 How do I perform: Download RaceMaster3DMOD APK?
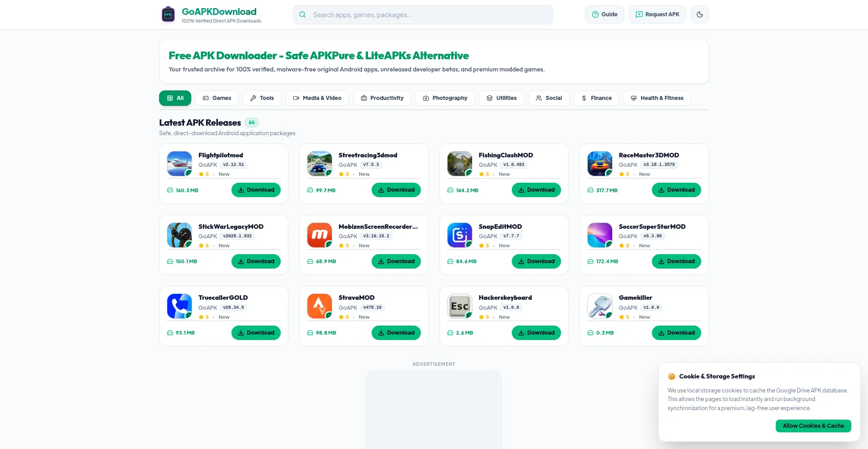pos(676,190)
